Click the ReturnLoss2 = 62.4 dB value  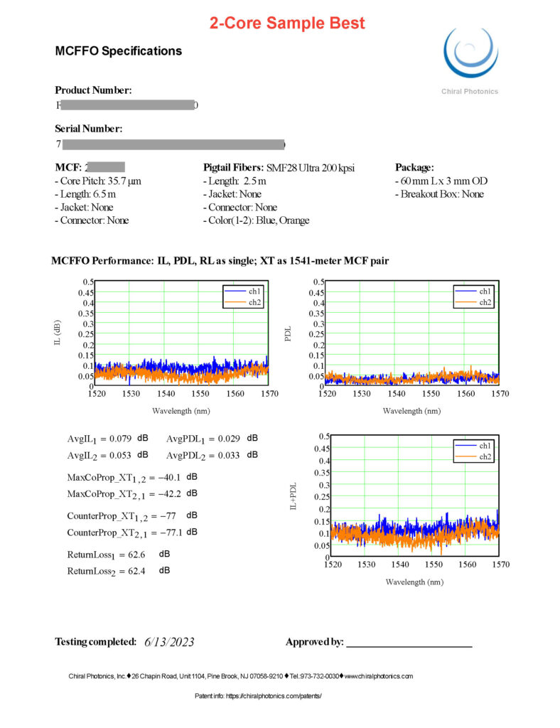pos(118,571)
